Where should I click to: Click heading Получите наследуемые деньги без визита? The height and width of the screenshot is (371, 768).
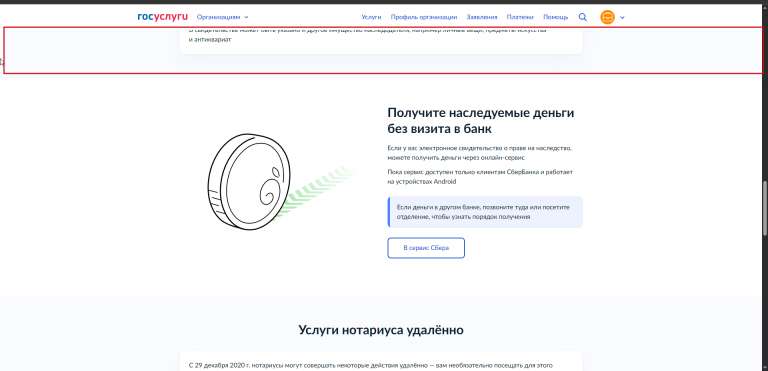pyautogui.click(x=480, y=121)
